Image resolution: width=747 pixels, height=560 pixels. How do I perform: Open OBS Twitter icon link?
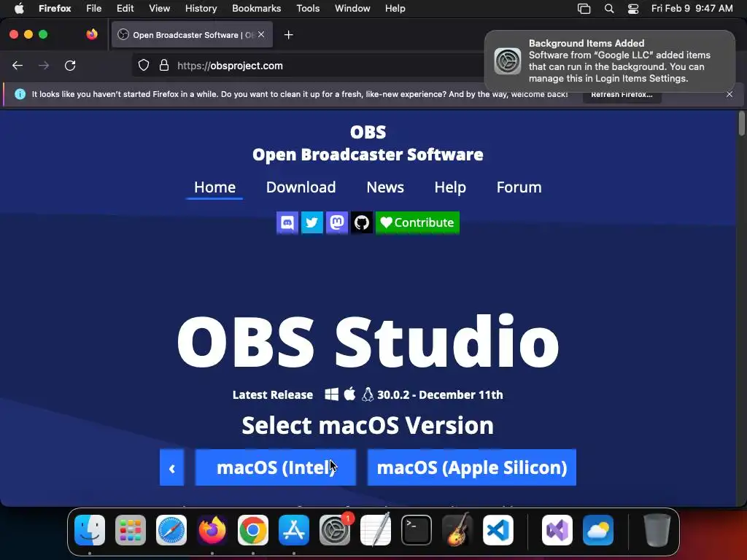coord(312,222)
